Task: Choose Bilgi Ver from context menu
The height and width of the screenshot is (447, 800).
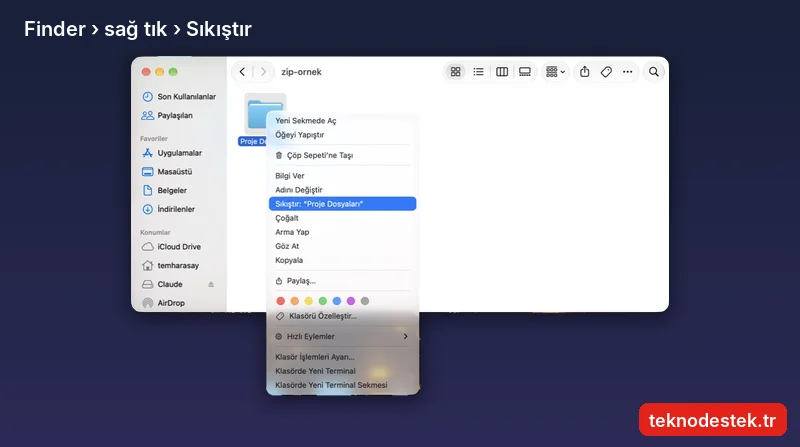Action: point(342,176)
